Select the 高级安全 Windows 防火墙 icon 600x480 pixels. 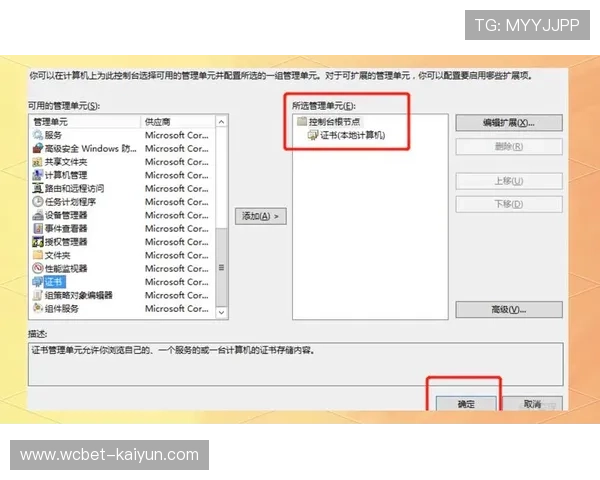[38, 148]
